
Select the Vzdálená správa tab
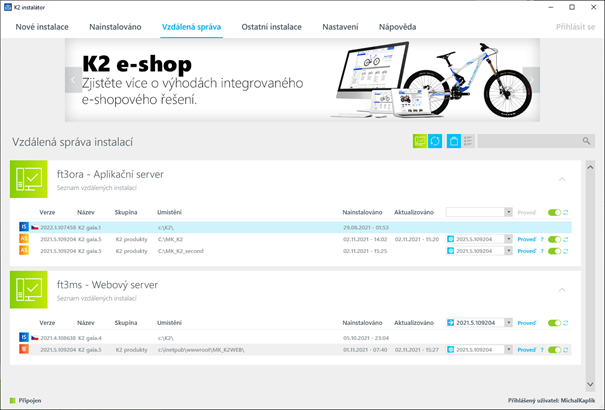(191, 27)
